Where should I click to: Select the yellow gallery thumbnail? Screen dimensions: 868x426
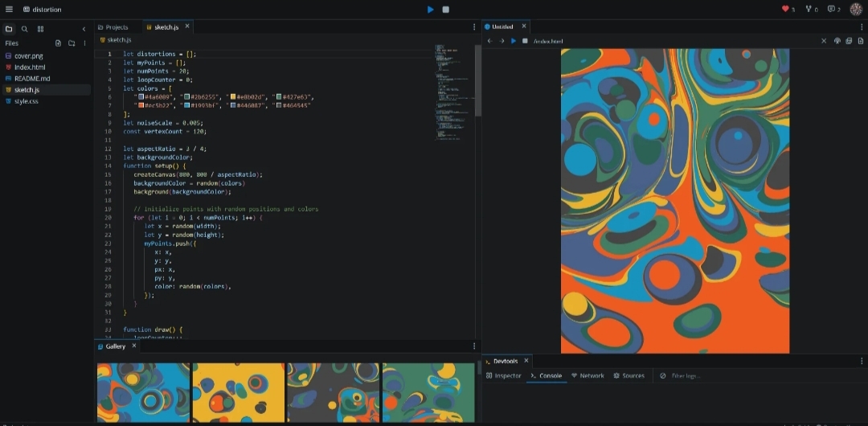(238, 392)
